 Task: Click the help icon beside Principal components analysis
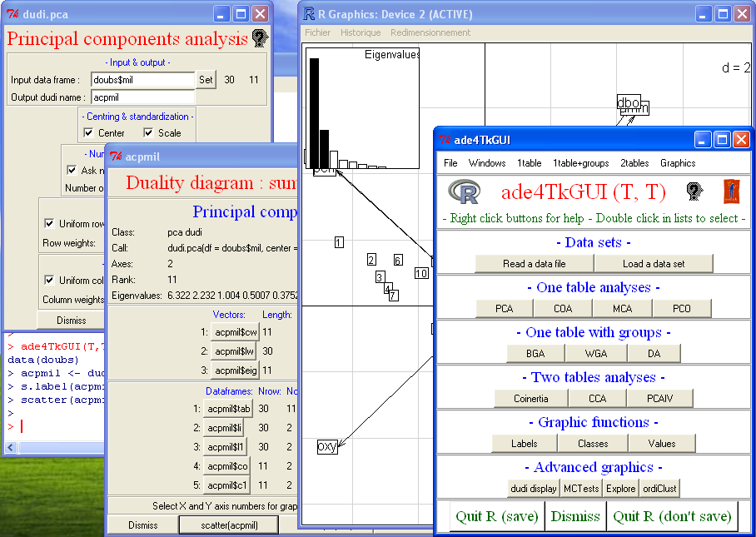pos(260,38)
